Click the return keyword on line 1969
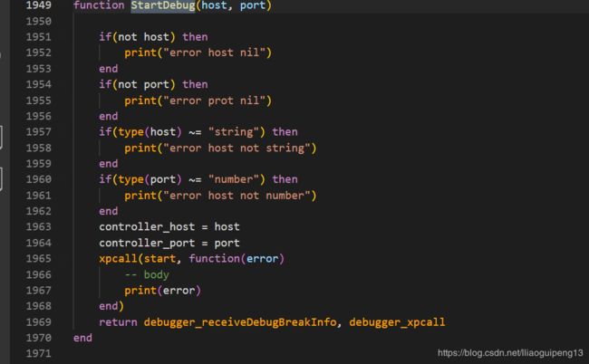Viewport: 589px width, 364px height. (118, 322)
